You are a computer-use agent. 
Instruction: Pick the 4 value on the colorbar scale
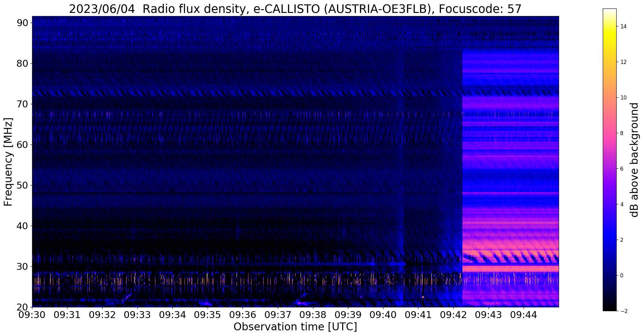tap(621, 204)
